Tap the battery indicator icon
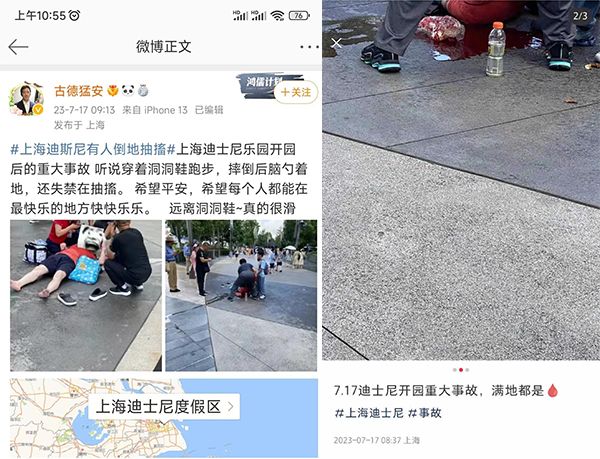The width and height of the screenshot is (600, 459). pyautogui.click(x=299, y=16)
